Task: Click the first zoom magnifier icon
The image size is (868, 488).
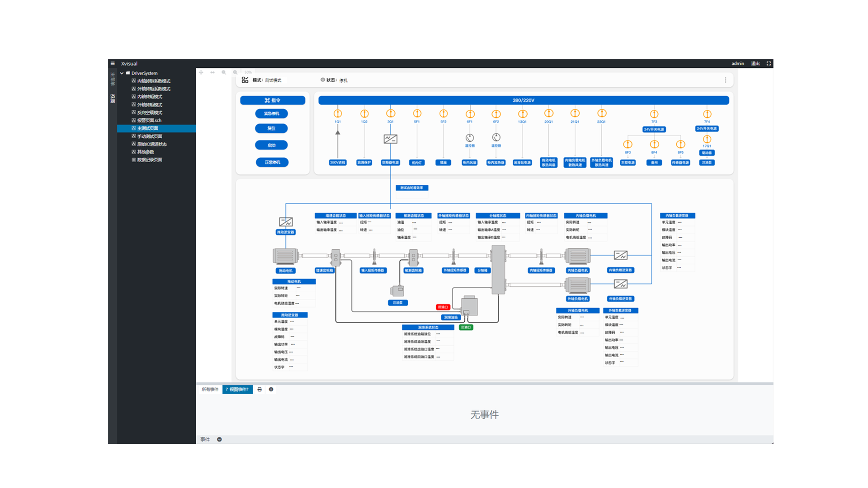Action: point(224,72)
